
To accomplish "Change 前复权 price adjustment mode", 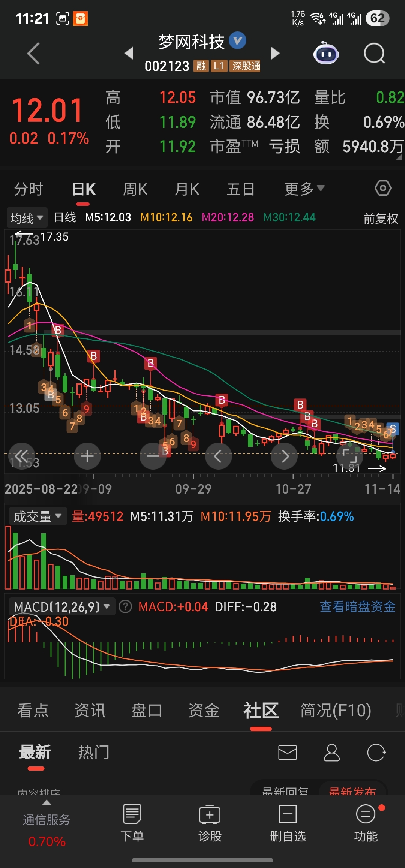I will pyautogui.click(x=381, y=218).
